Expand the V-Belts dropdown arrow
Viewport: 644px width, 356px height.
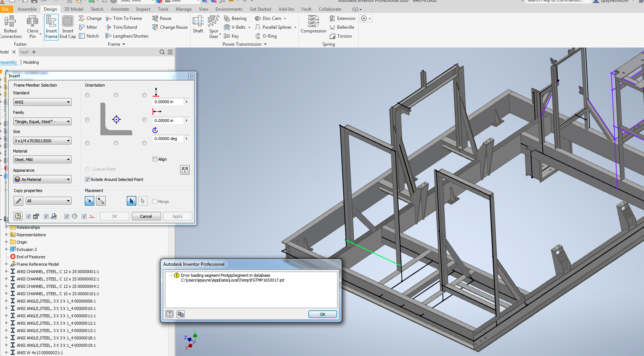(249, 27)
